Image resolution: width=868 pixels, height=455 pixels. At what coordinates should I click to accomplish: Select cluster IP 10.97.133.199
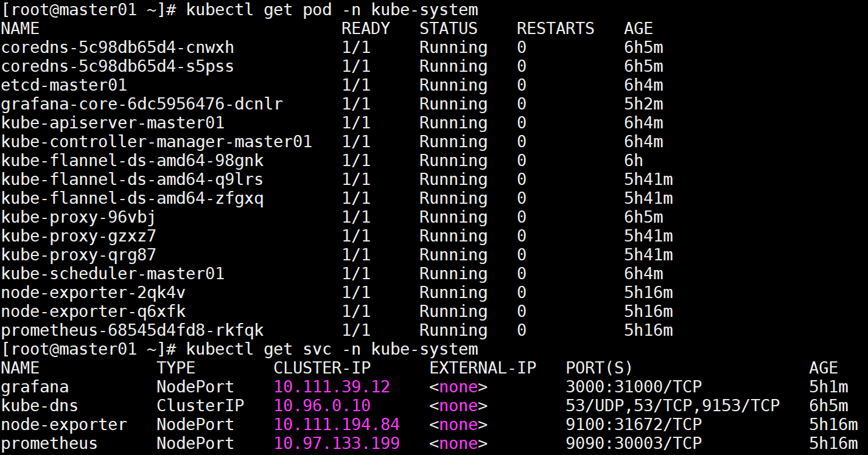pyautogui.click(x=337, y=443)
